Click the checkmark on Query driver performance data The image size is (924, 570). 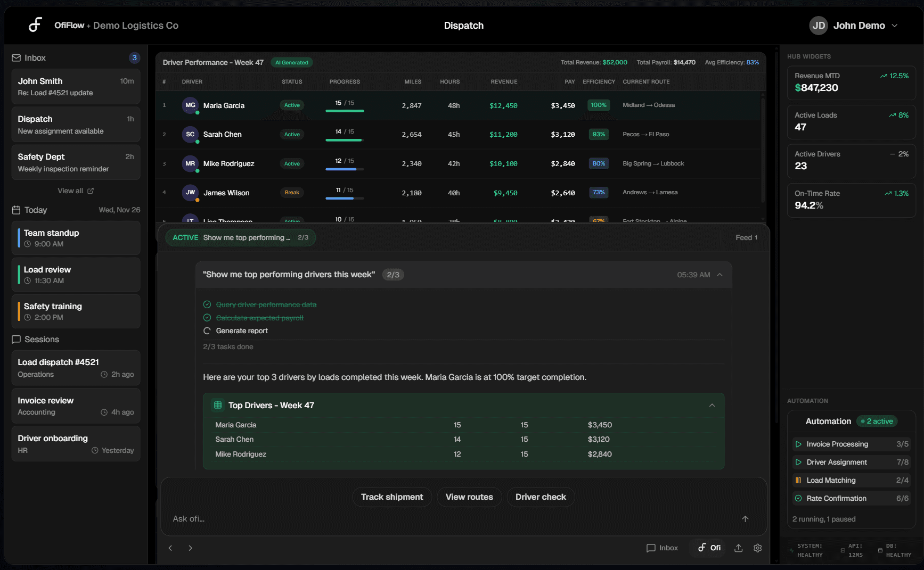[x=207, y=304]
